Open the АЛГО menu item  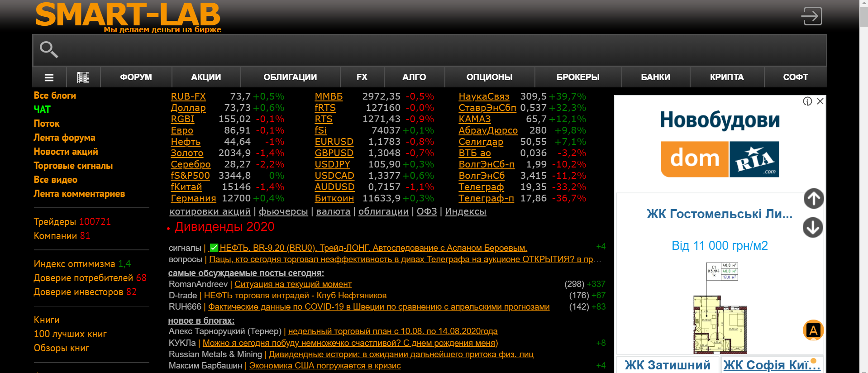414,77
